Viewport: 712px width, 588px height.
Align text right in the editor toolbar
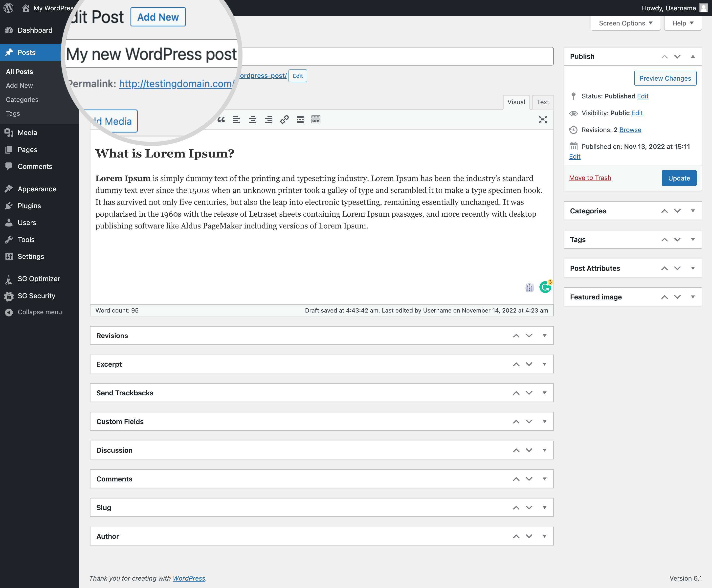(x=268, y=120)
